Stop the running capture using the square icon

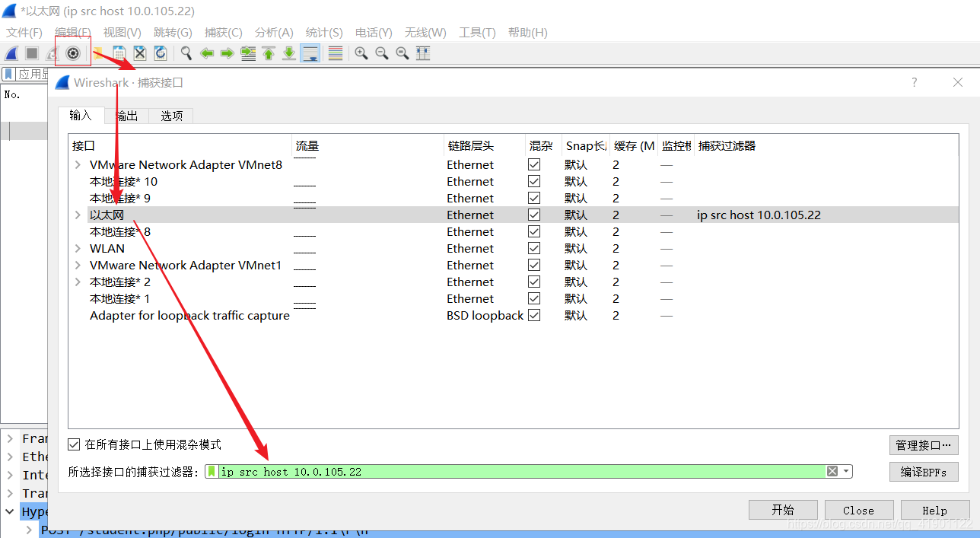pos(32,53)
